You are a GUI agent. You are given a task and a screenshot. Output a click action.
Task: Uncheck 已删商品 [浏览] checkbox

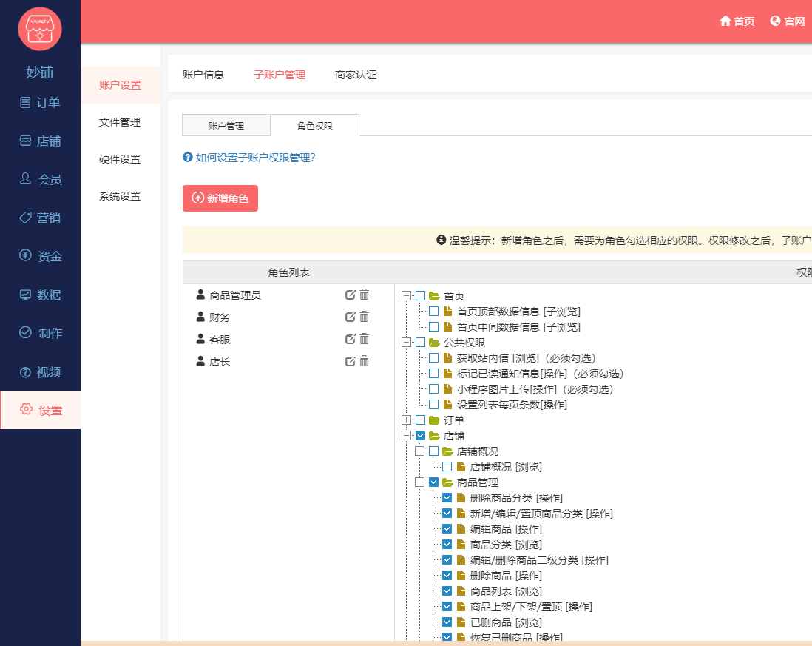pos(447,622)
